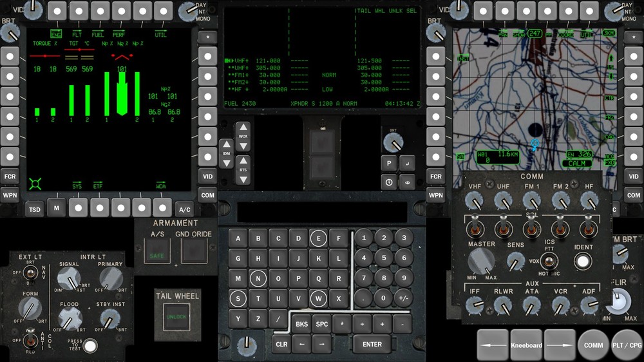
Task: Click the RTS up arrow
Action: pos(243,160)
